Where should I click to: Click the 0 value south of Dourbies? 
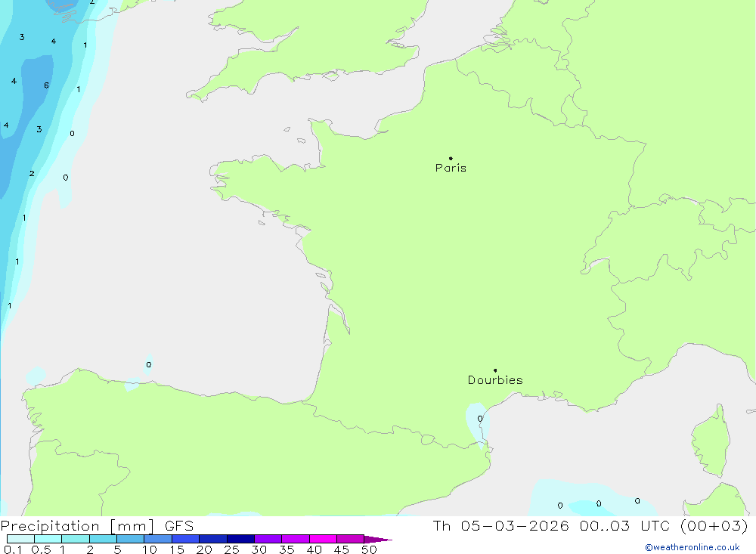(480, 419)
